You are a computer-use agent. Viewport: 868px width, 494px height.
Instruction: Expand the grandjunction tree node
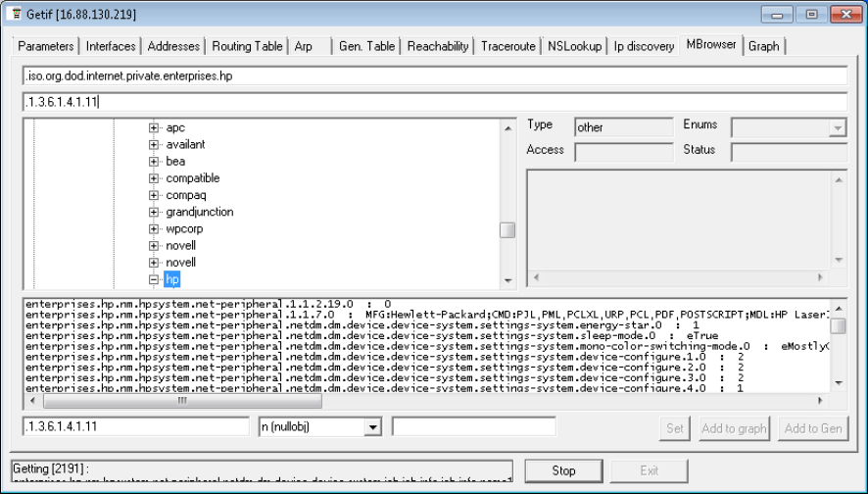click(x=154, y=212)
